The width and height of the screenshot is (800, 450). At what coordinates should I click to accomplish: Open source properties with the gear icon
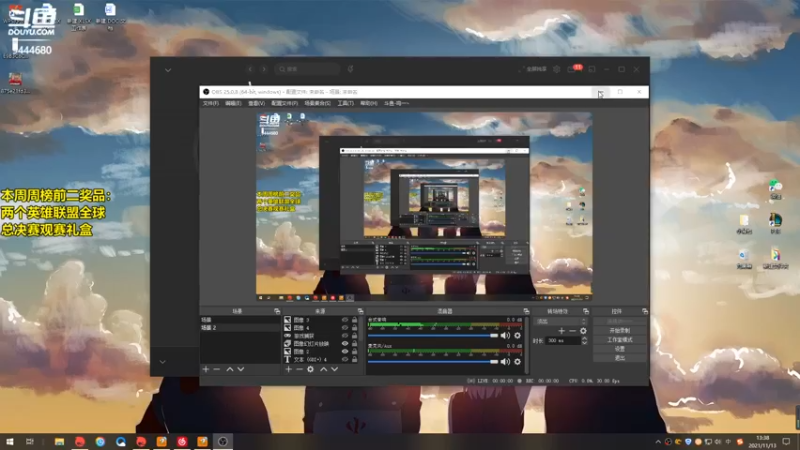pyautogui.click(x=310, y=369)
